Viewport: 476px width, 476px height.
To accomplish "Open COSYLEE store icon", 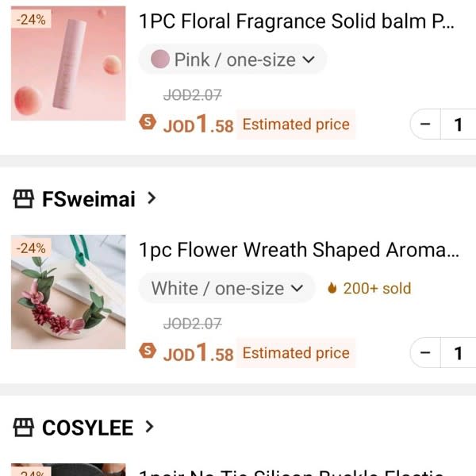I will click(x=23, y=427).
